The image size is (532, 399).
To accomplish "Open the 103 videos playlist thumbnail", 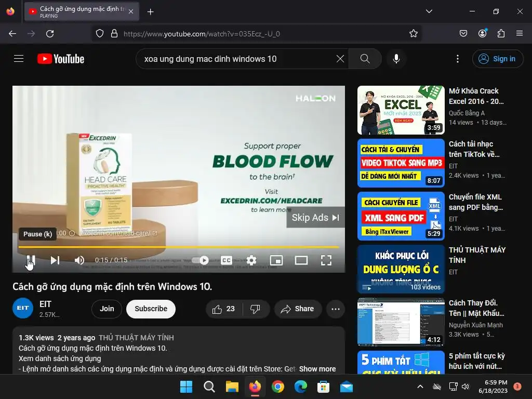I will tap(401, 269).
